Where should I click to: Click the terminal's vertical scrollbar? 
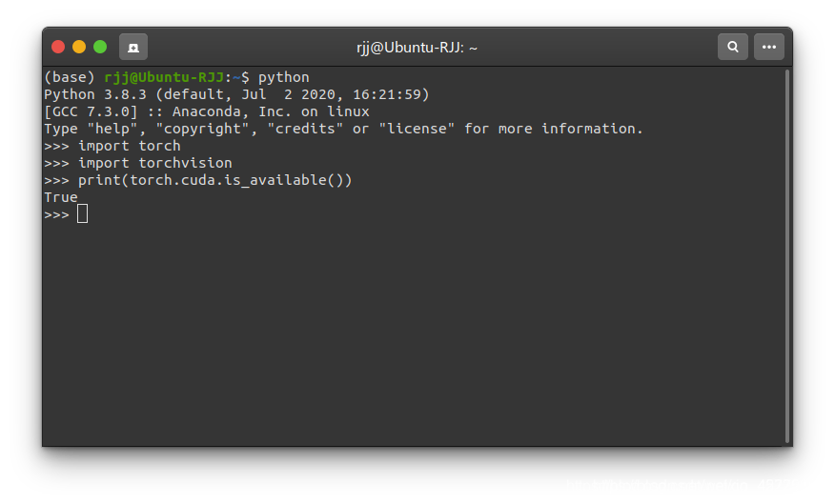787,256
